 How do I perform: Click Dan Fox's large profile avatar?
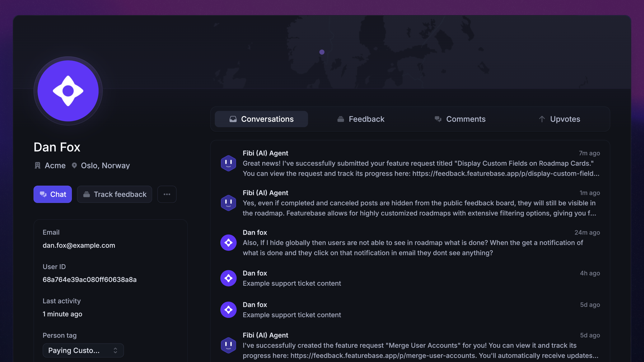tap(68, 91)
